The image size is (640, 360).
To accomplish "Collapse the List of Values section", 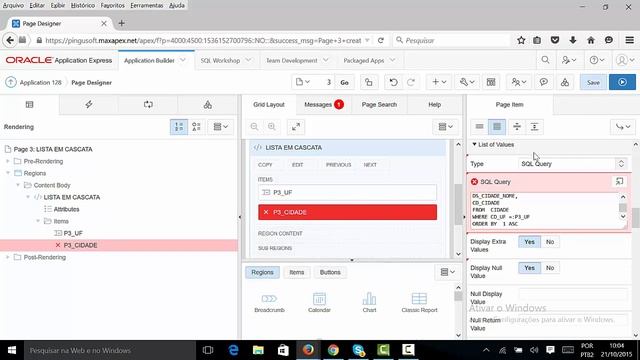I will point(474,144).
